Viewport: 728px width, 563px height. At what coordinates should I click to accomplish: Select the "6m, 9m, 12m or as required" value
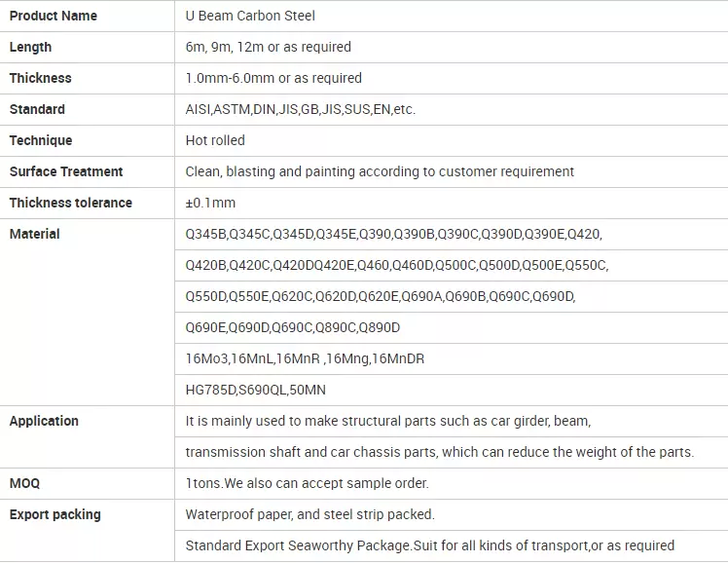pos(268,47)
